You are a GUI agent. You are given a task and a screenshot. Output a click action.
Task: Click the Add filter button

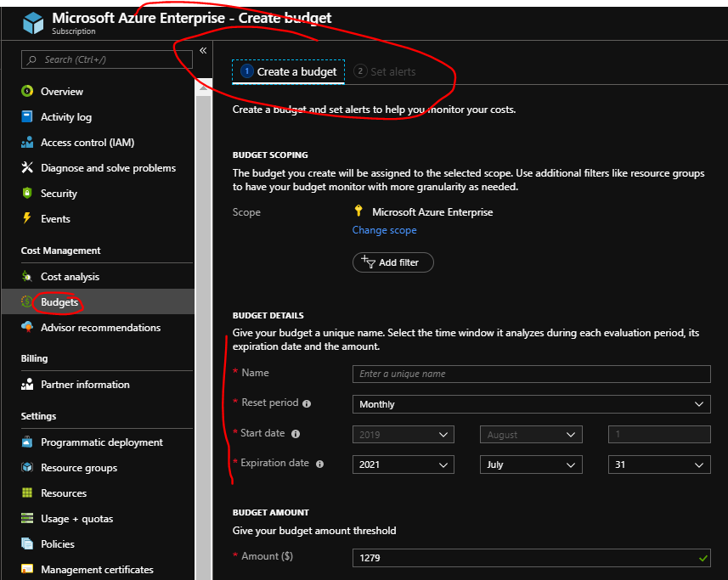pos(392,262)
